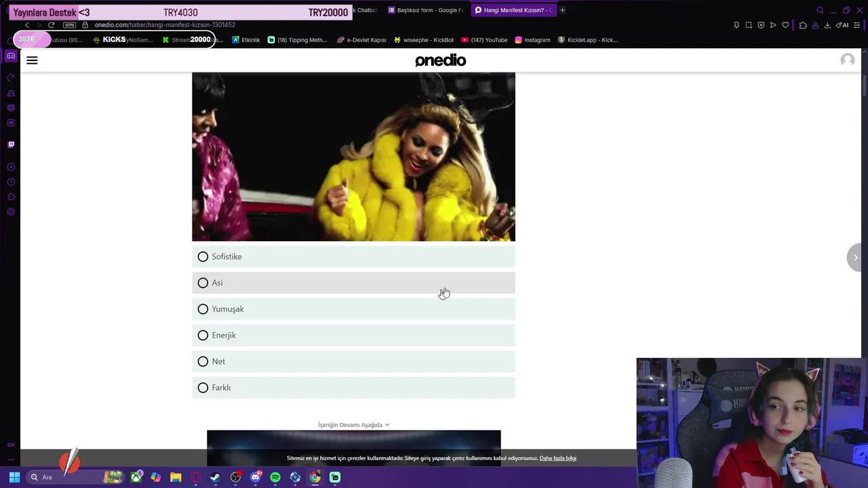Open Twitch sidebar icon
Screen dimensions: 868x488
[x=11, y=144]
